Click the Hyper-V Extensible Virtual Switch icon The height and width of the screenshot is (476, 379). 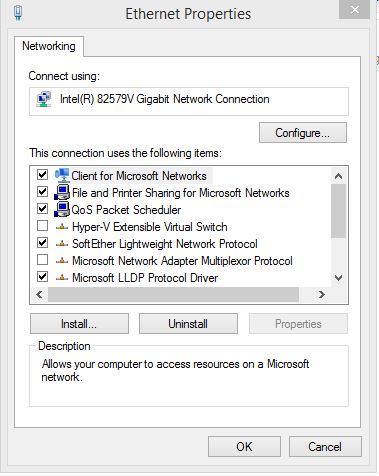[x=62, y=227]
